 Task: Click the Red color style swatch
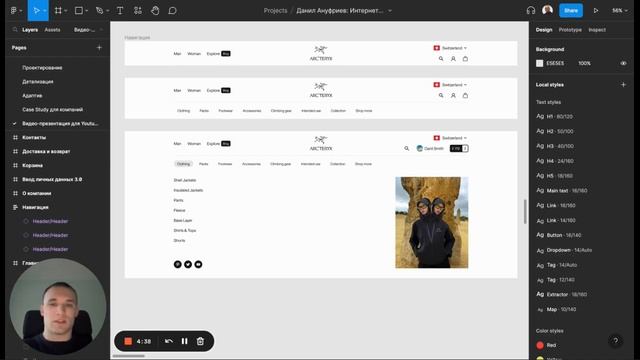540,345
